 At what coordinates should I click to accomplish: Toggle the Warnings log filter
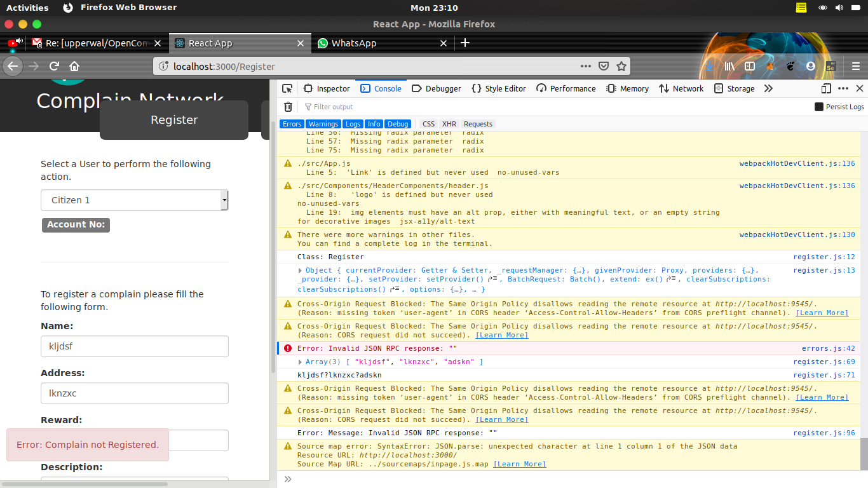click(323, 124)
